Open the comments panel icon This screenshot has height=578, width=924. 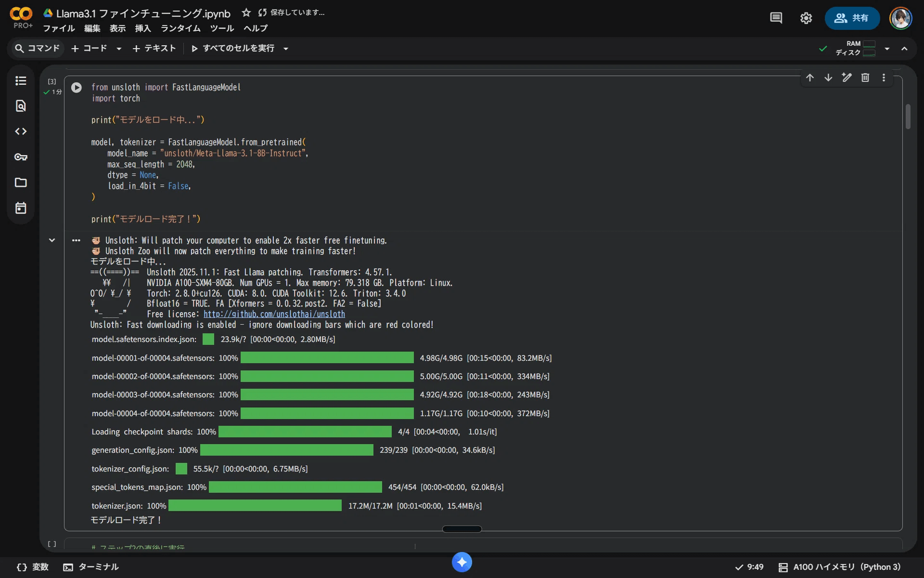coord(776,18)
